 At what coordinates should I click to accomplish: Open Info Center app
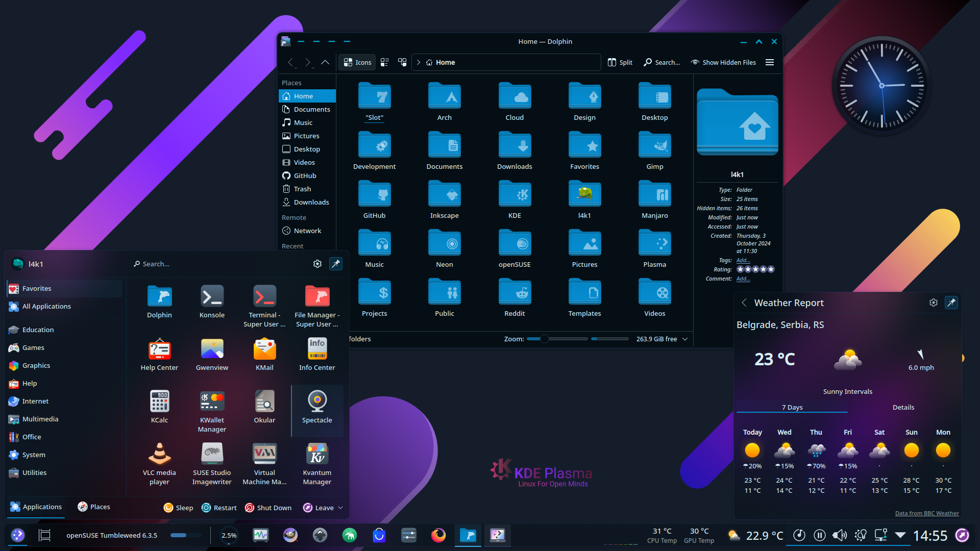tap(317, 354)
